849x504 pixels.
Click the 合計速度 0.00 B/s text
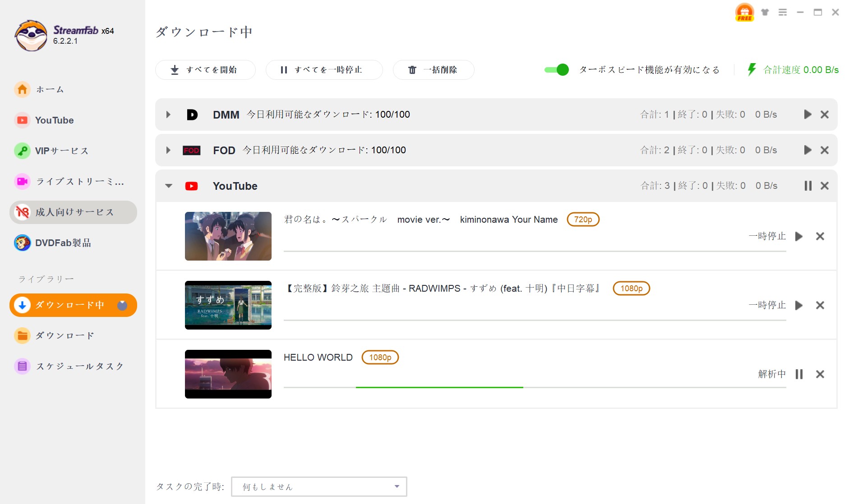click(801, 70)
